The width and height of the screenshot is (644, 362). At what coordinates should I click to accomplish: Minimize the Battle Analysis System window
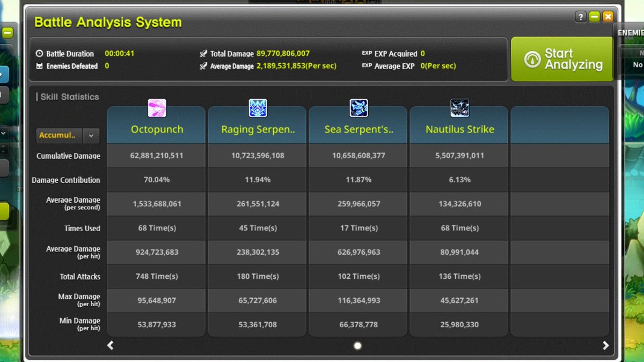tap(594, 17)
